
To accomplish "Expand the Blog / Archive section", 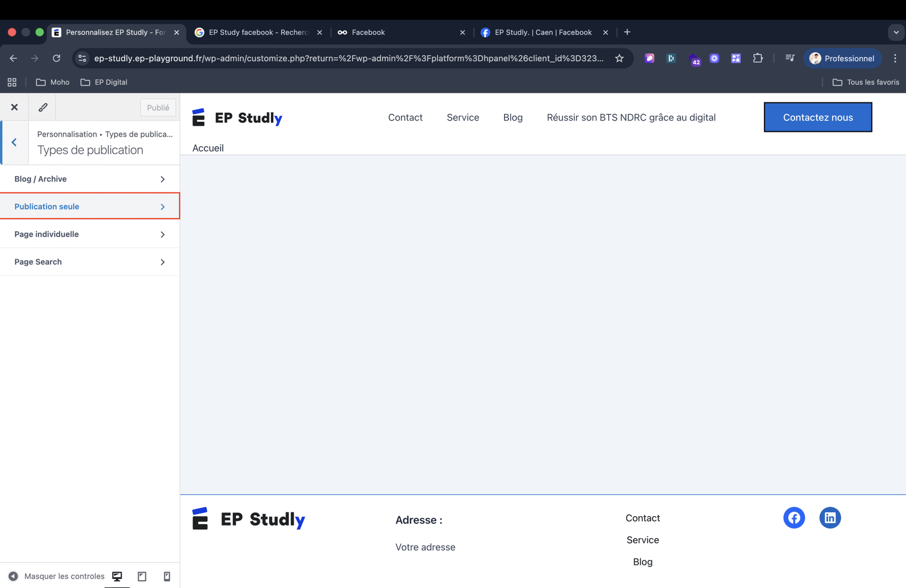I will pos(89,179).
